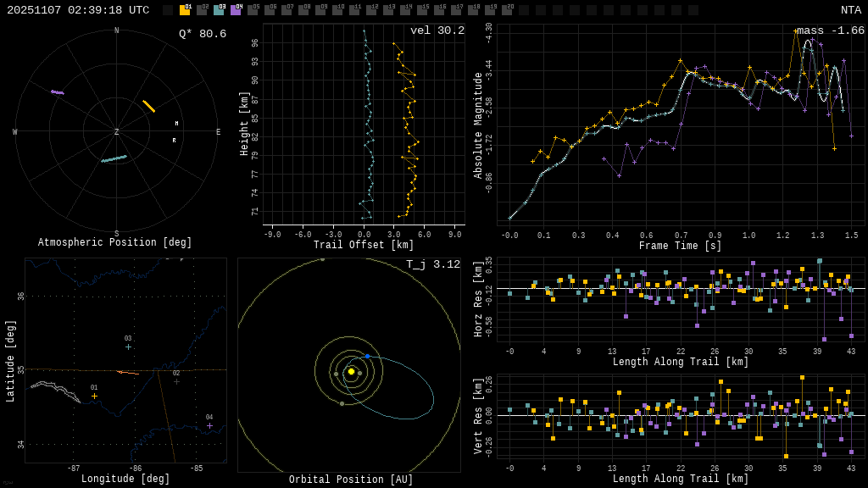This screenshot has width=868, height=488.
Task: Click the gray station 02 cross on map
Action: [x=176, y=381]
